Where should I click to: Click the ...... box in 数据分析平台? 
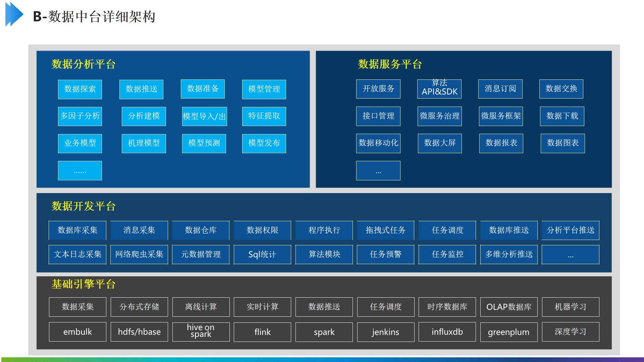tap(80, 171)
